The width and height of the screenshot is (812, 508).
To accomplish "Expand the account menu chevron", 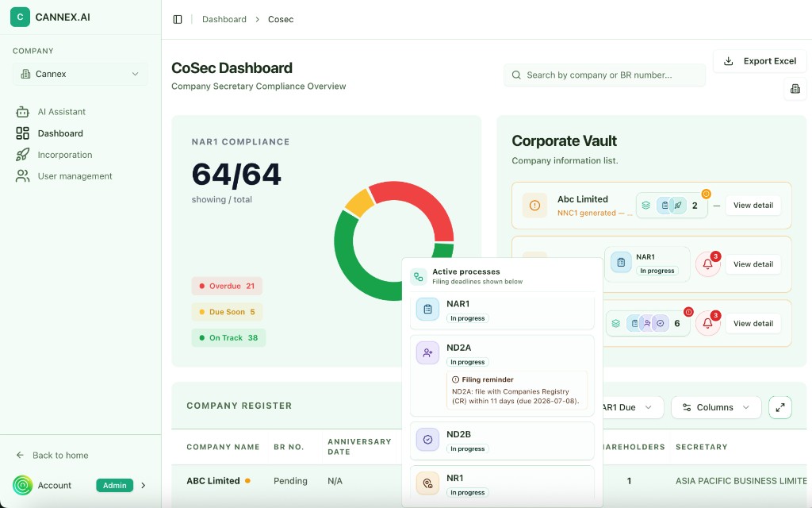I will point(144,486).
